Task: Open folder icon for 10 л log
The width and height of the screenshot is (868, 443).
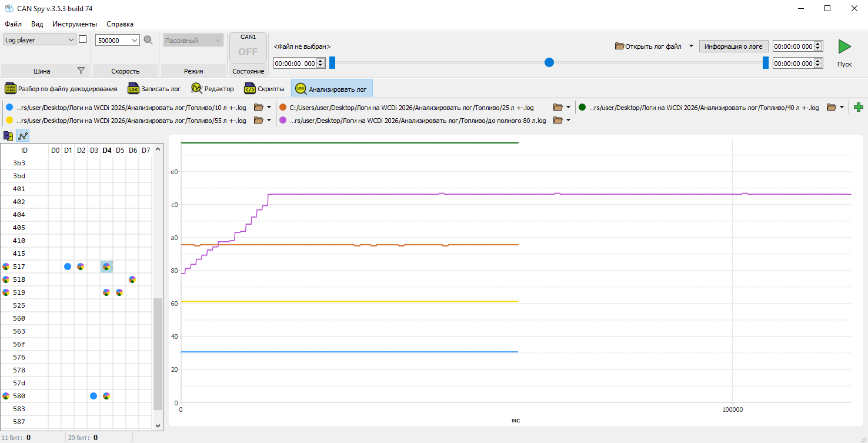Action: coord(258,107)
